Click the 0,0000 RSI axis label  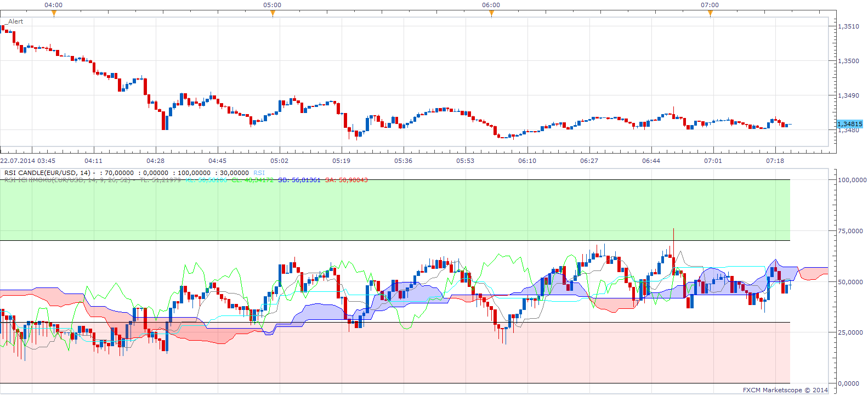pyautogui.click(x=849, y=383)
